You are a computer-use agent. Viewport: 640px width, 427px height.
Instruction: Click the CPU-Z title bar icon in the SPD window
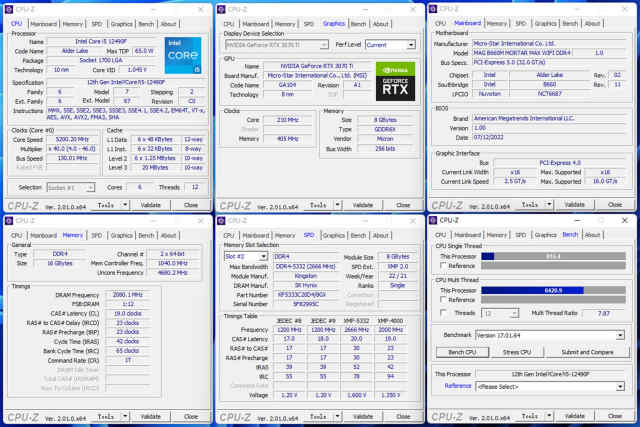coord(221,220)
